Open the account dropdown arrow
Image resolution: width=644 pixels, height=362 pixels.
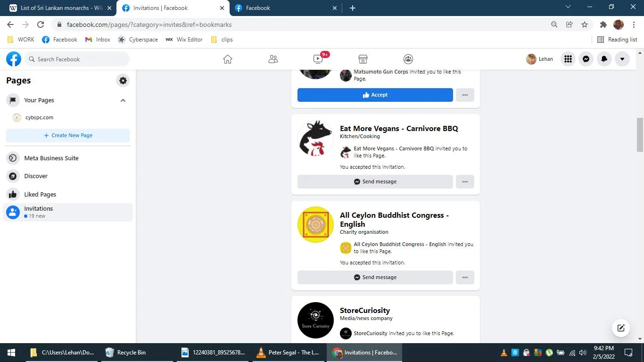[622, 59]
